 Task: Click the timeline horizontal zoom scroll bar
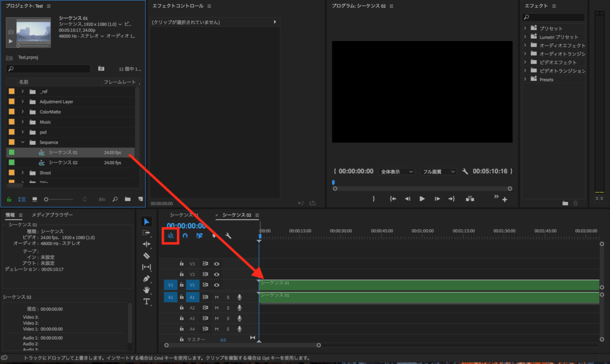242,346
